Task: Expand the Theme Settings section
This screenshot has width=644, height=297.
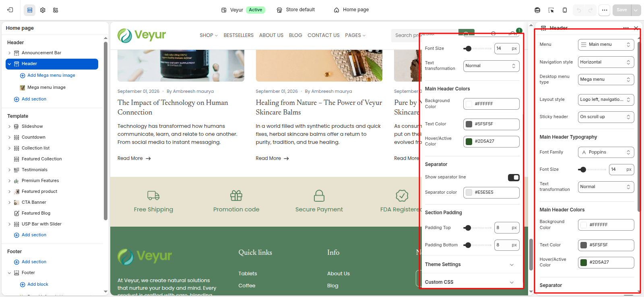Action: [470, 264]
